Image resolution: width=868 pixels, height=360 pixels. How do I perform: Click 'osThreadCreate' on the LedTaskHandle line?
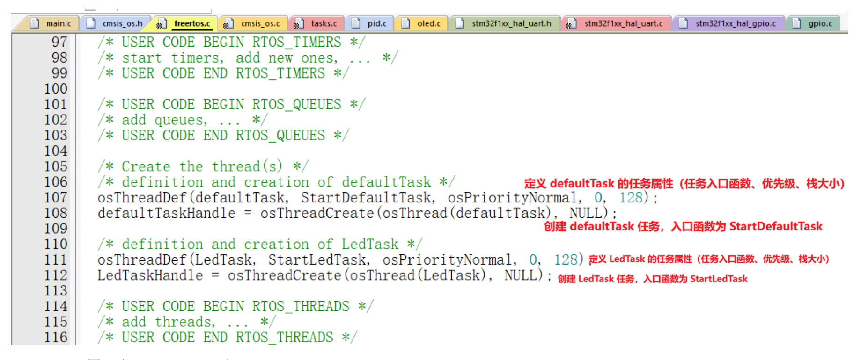coord(285,275)
